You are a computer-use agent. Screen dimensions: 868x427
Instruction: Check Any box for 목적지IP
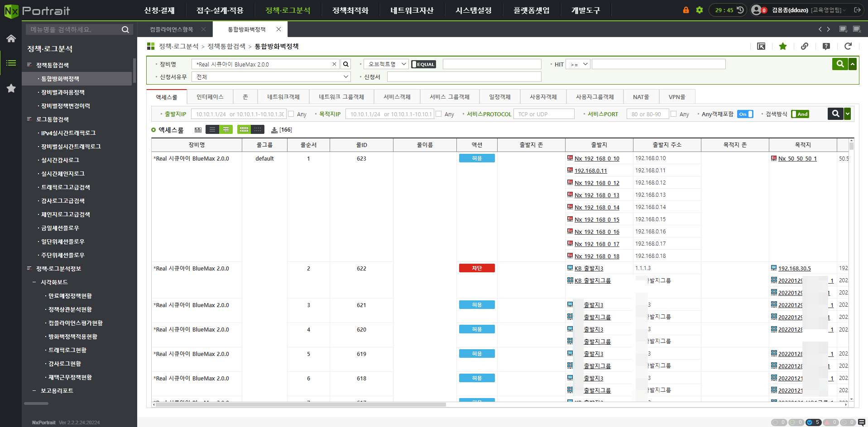(439, 114)
